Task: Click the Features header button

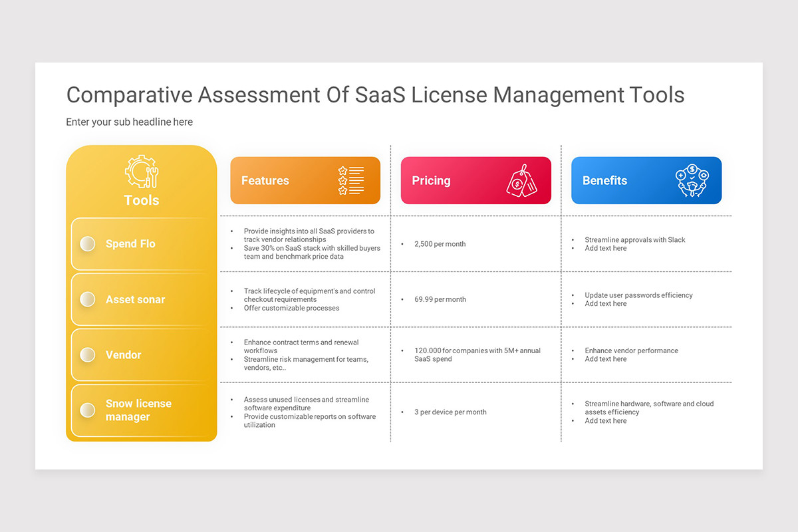Action: point(305,180)
